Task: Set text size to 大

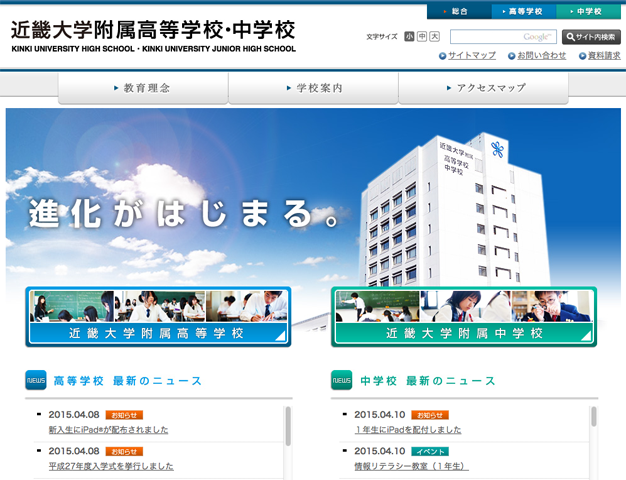Action: [434, 37]
